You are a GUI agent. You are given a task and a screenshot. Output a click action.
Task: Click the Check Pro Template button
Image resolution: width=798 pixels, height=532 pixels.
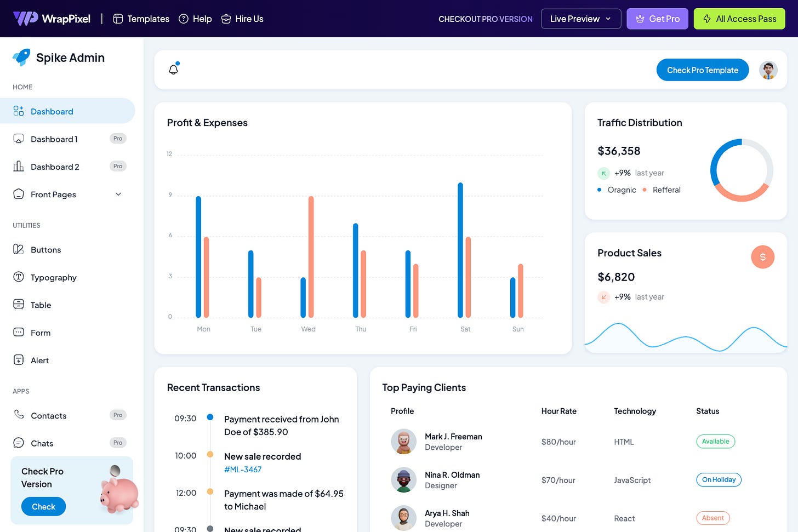tap(702, 70)
